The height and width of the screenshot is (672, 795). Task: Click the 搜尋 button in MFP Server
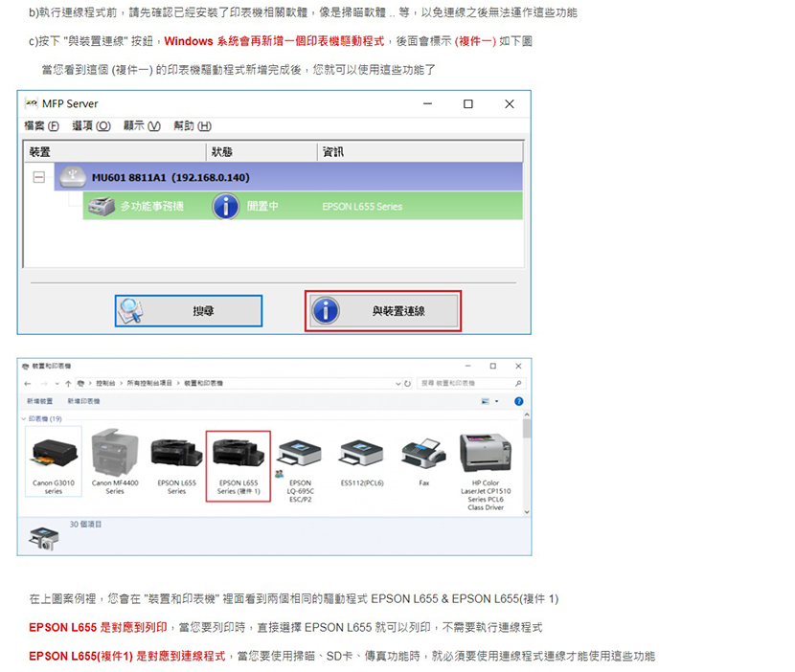tap(189, 311)
